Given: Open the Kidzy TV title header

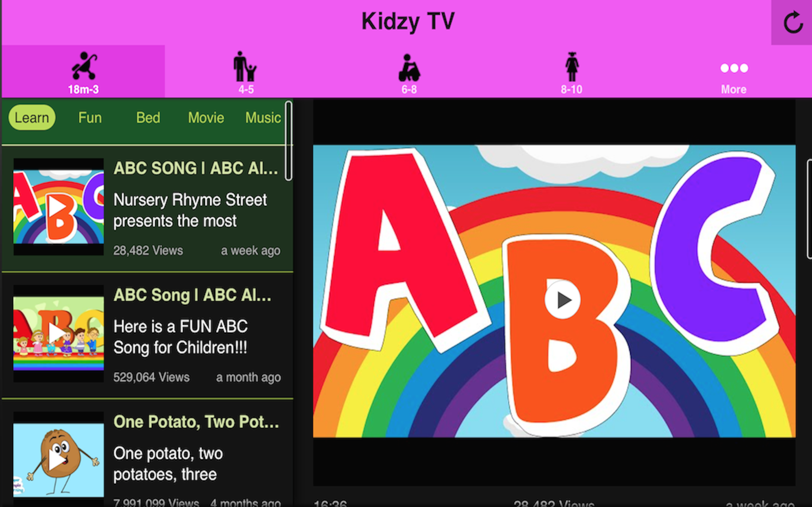Looking at the screenshot, I should pyautogui.click(x=408, y=21).
